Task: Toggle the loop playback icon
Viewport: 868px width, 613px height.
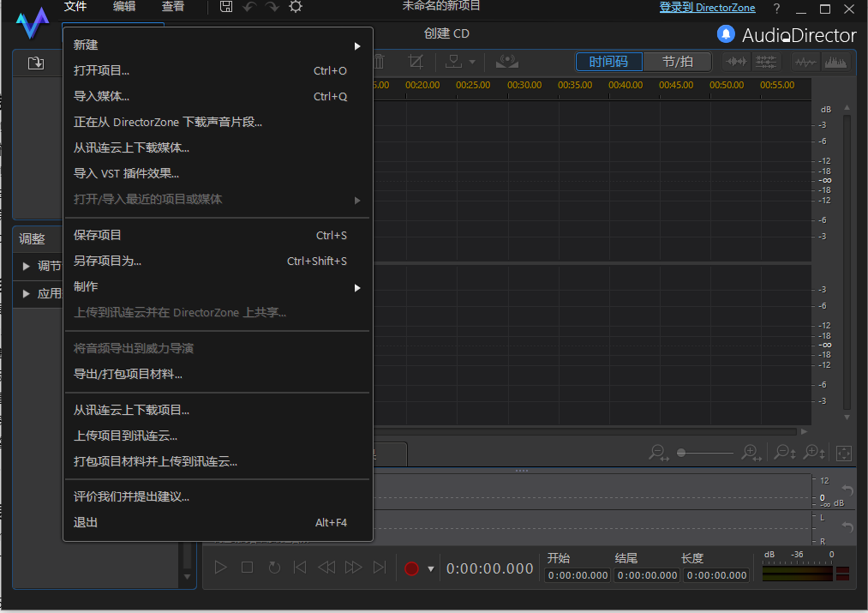Action: coord(274,568)
